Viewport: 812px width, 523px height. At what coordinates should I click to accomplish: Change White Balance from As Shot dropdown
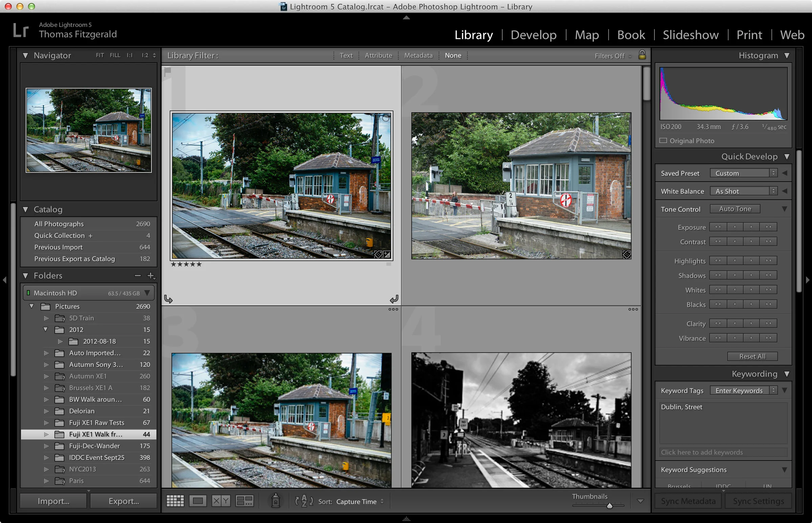pyautogui.click(x=743, y=191)
